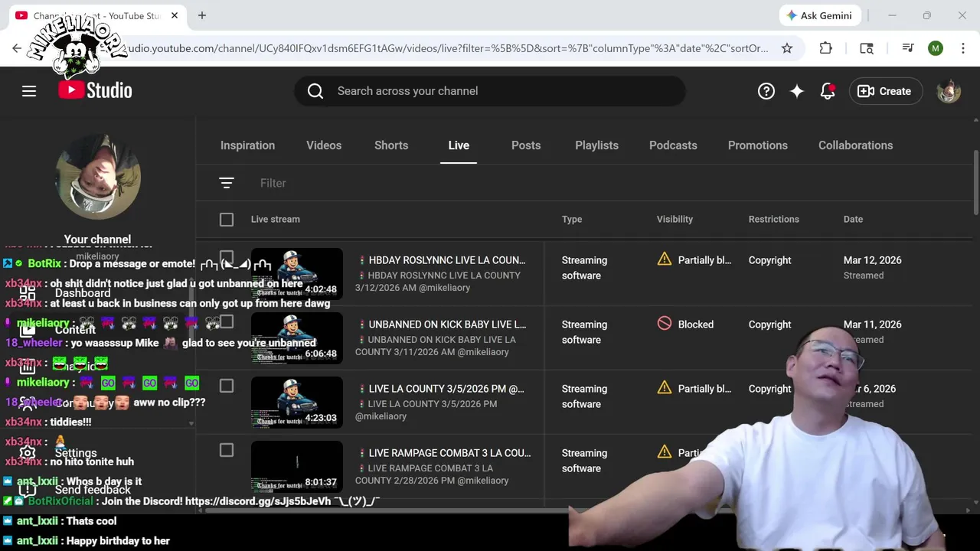Open the help question mark icon
This screenshot has width=980, height=551.
pyautogui.click(x=766, y=91)
